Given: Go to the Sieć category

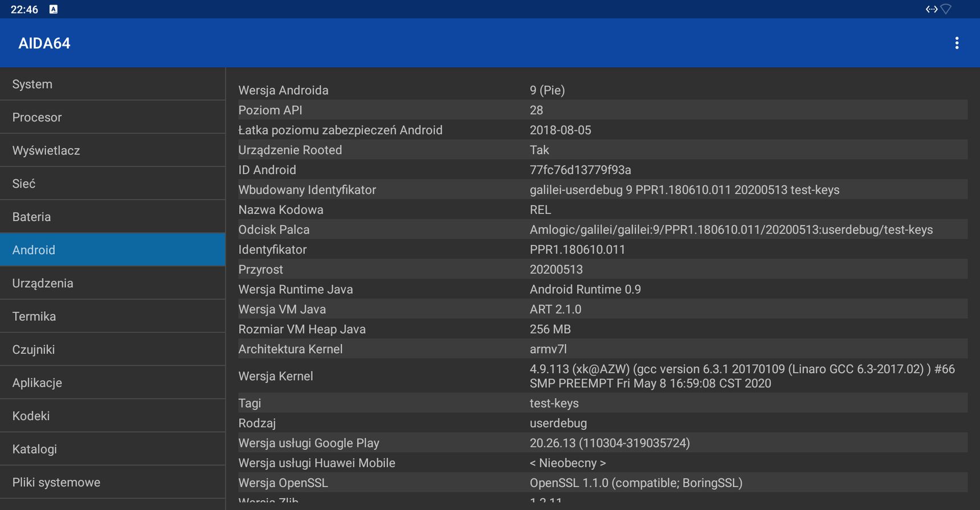Looking at the screenshot, I should point(113,183).
